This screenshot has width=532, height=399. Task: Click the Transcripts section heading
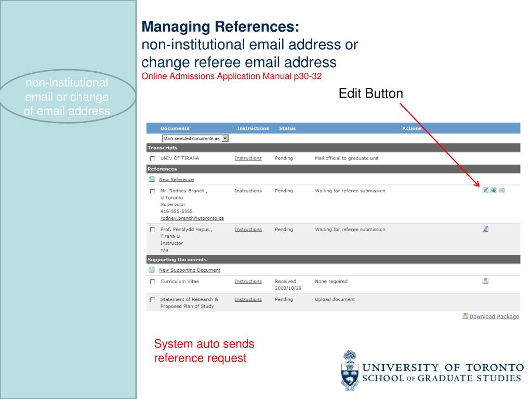(x=163, y=148)
